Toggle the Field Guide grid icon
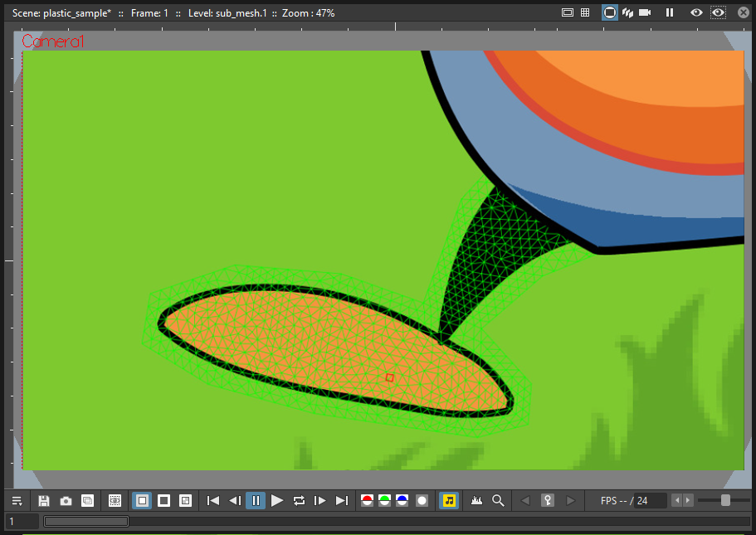The width and height of the screenshot is (756, 535). pos(585,12)
